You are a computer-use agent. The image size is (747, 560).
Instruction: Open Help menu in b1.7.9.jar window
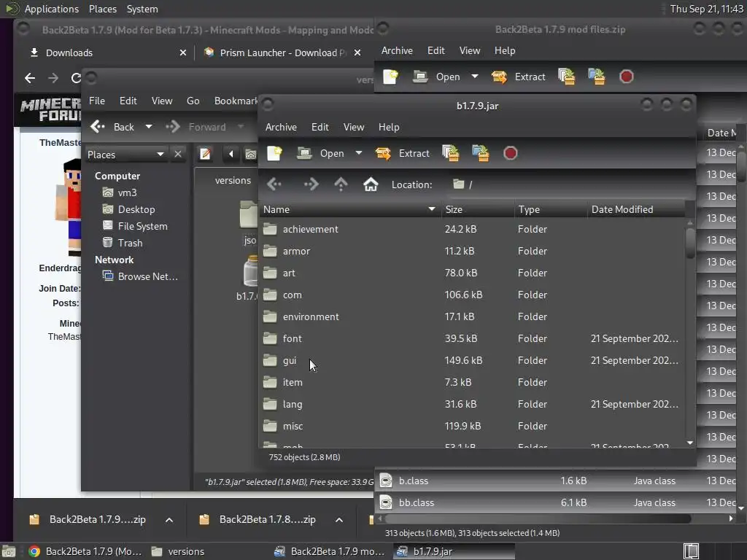389,127
